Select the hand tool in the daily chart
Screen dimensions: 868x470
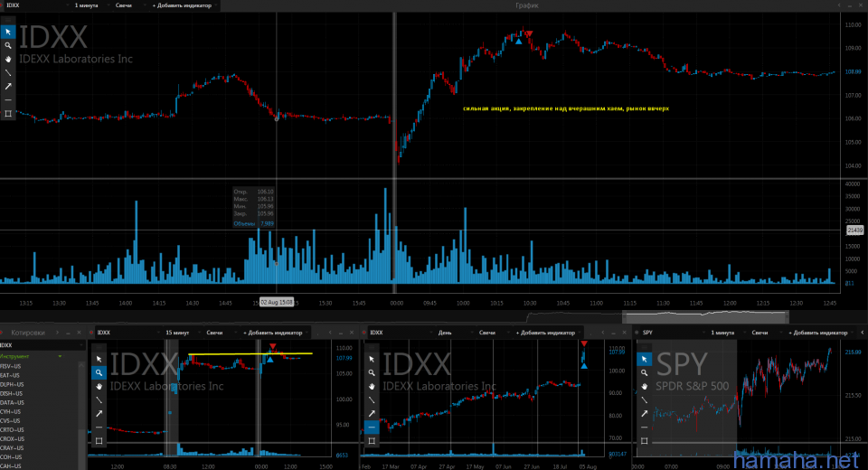[x=372, y=387]
